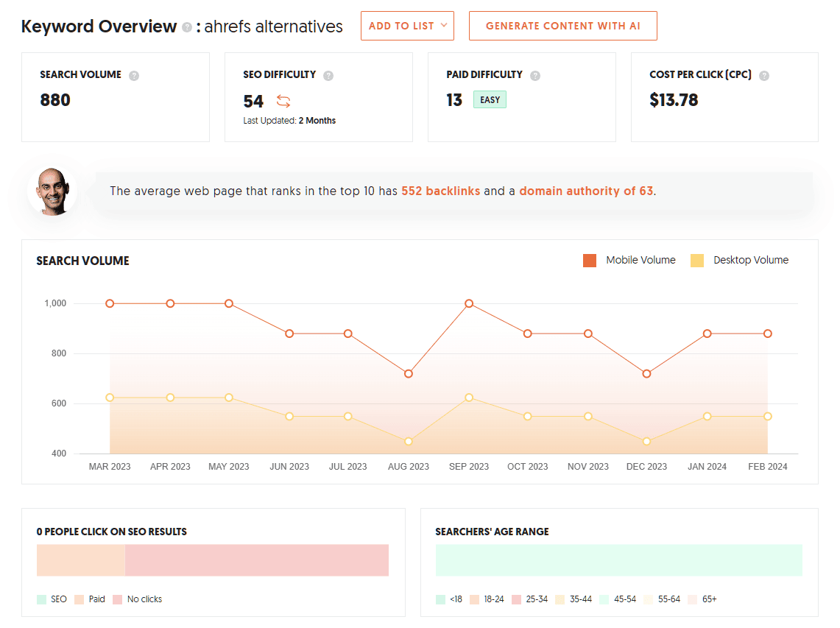This screenshot has height=628, width=840.
Task: Click the SEP 2023 axis label
Action: click(469, 467)
